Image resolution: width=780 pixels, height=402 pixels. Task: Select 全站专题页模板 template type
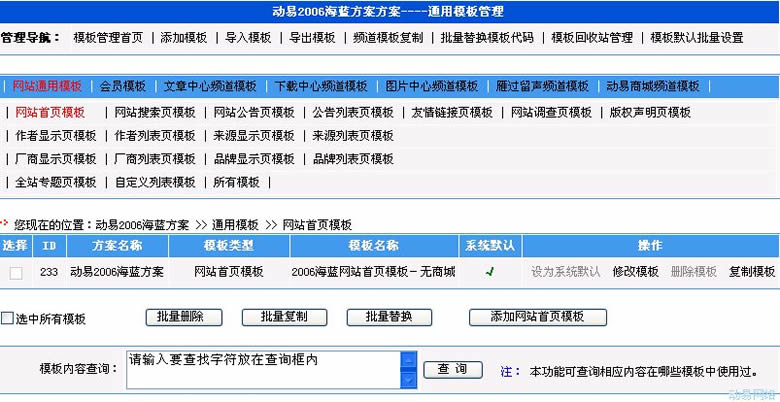(56, 183)
